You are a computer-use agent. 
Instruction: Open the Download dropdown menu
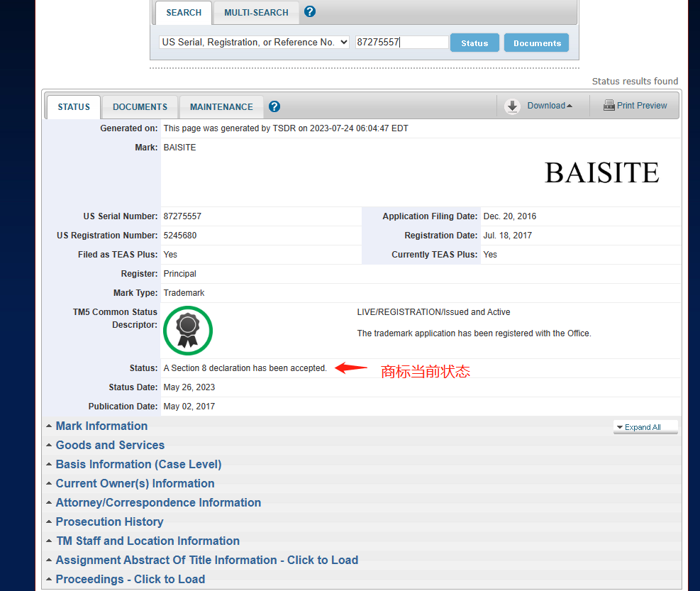tap(549, 106)
